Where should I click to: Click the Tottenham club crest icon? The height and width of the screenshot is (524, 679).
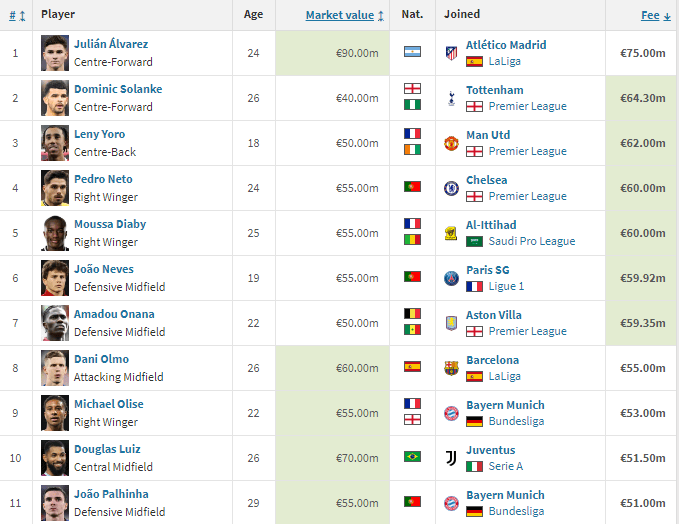pos(451,98)
